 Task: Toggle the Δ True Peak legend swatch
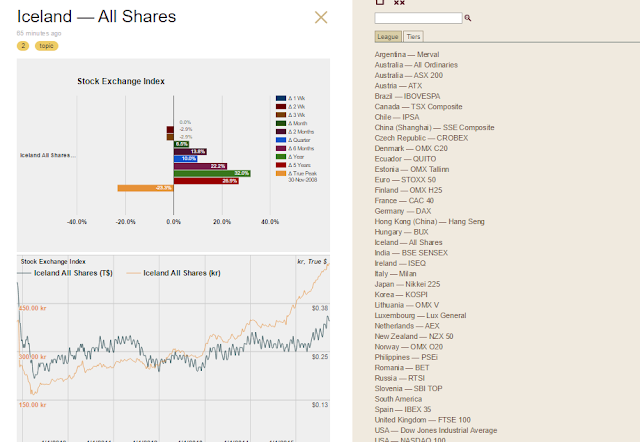(281, 173)
